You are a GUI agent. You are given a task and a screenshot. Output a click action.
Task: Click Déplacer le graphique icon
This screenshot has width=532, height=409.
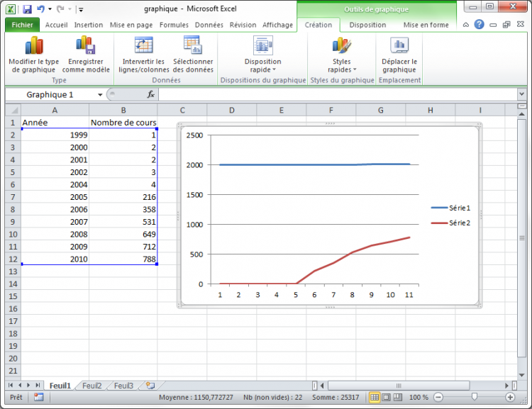(x=399, y=47)
